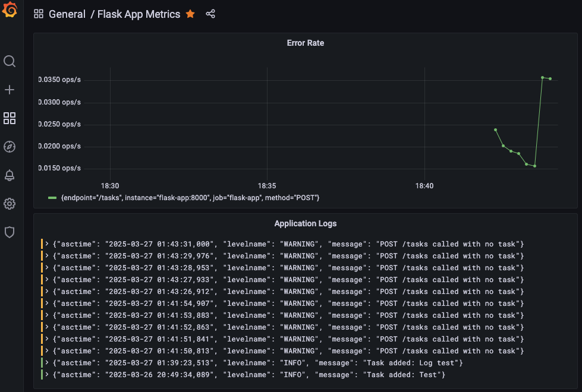Open the Grafana home logo
This screenshot has width=582, height=392.
tap(10, 10)
